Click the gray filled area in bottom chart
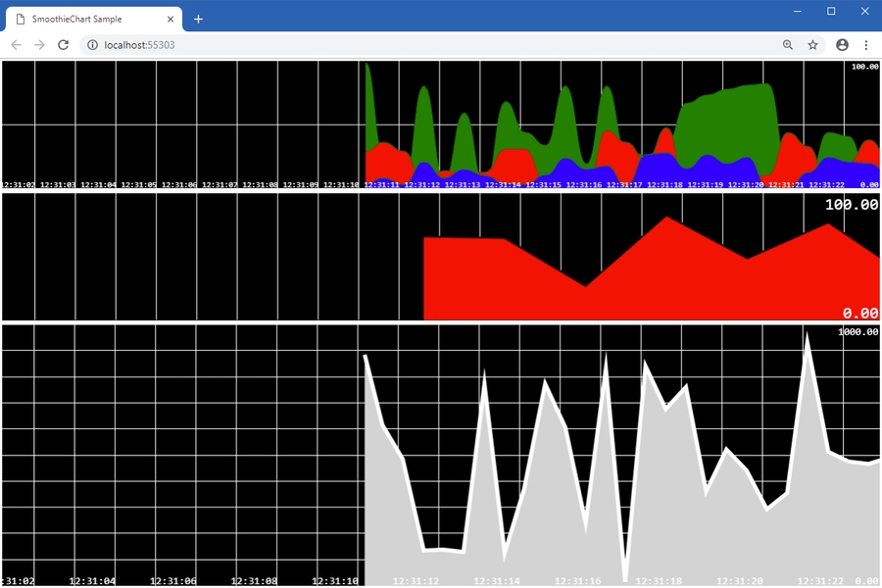 [549, 529]
